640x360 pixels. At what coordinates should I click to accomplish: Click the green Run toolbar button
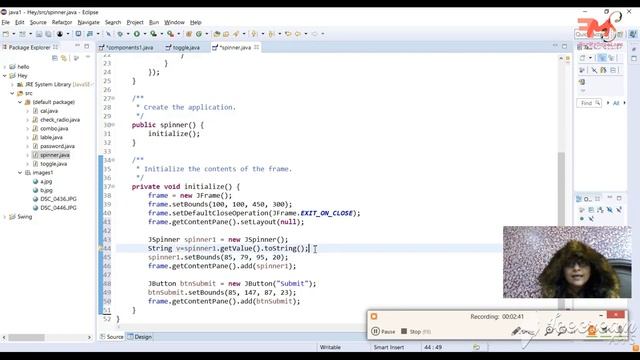click(137, 34)
